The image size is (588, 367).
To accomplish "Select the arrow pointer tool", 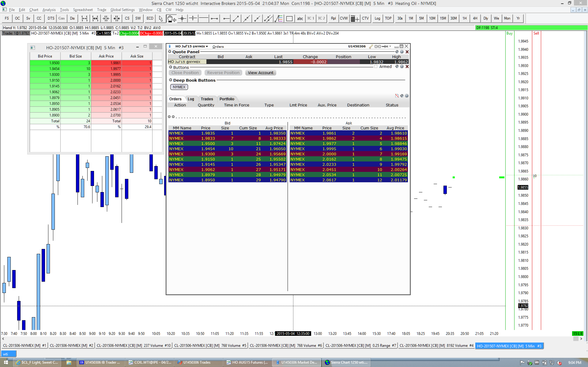I will pyautogui.click(x=160, y=19).
